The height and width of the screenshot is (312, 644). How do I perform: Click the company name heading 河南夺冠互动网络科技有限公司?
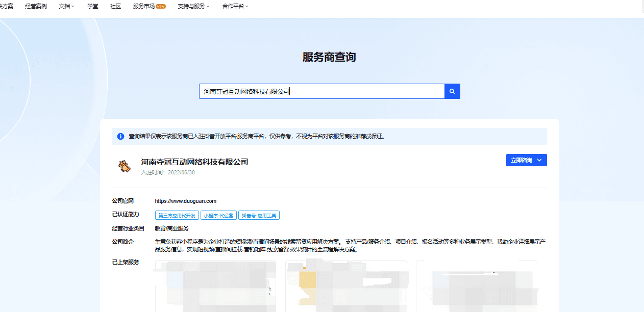[x=194, y=162]
